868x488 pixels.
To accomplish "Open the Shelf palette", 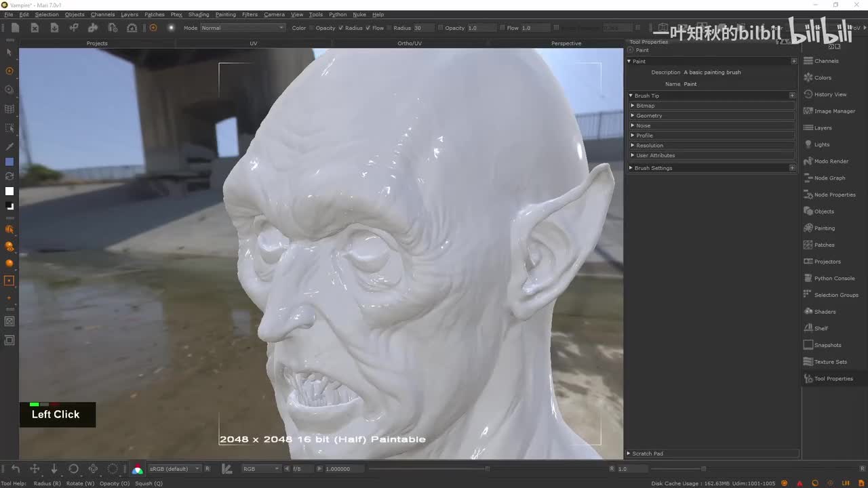I will tap(816, 328).
